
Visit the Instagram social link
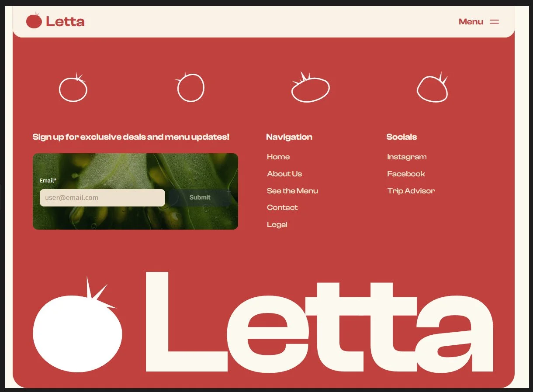pos(407,157)
